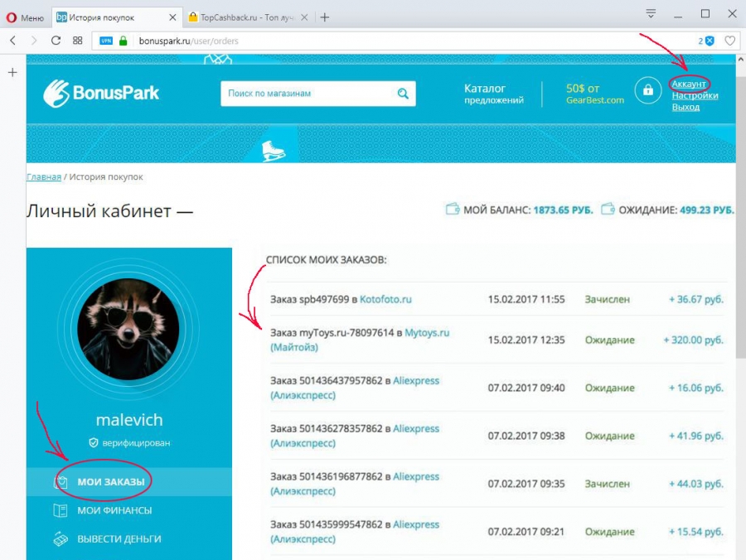Click the BonusPark logo
The width and height of the screenshot is (746, 560).
[101, 93]
